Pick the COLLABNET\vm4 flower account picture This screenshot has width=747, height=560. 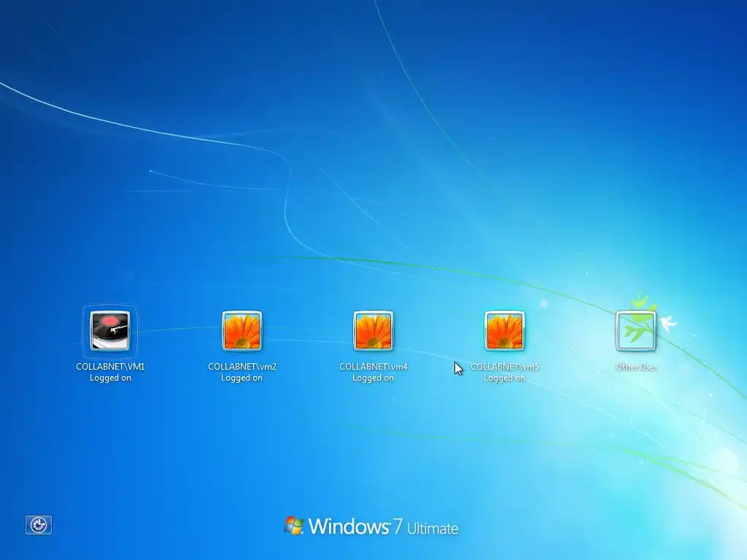pyautogui.click(x=373, y=330)
